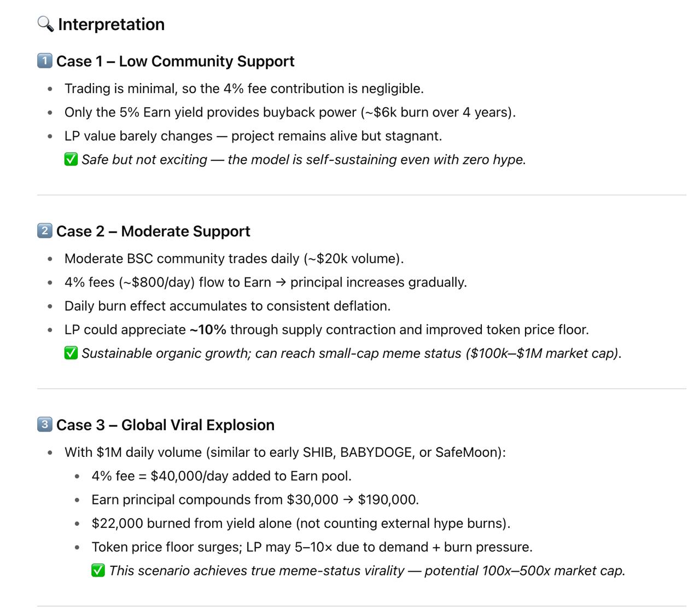Click the number 2 keycap icon
The image size is (700, 610).
45,231
